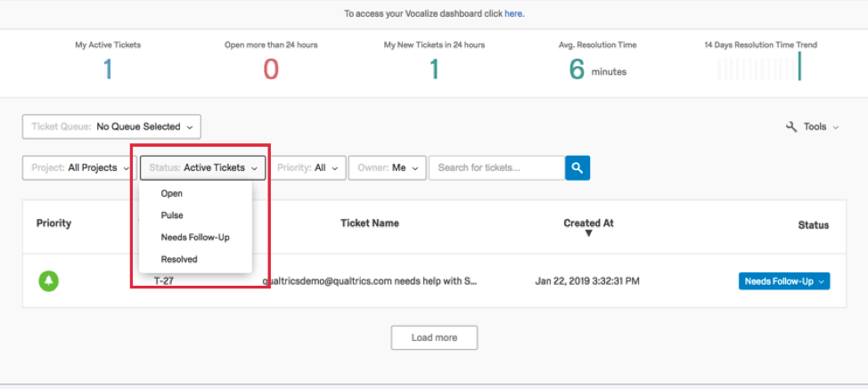
Task: Choose Resolved status option
Action: coord(179,259)
